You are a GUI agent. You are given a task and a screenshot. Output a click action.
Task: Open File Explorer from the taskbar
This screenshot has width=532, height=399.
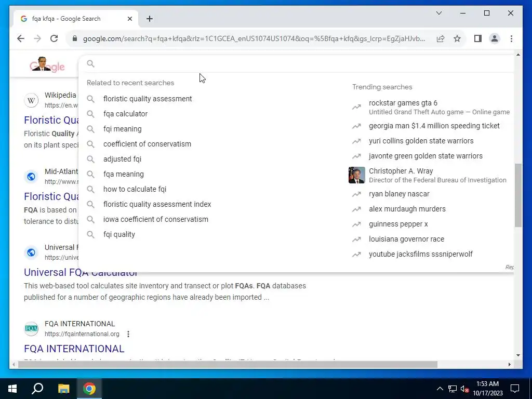63,389
